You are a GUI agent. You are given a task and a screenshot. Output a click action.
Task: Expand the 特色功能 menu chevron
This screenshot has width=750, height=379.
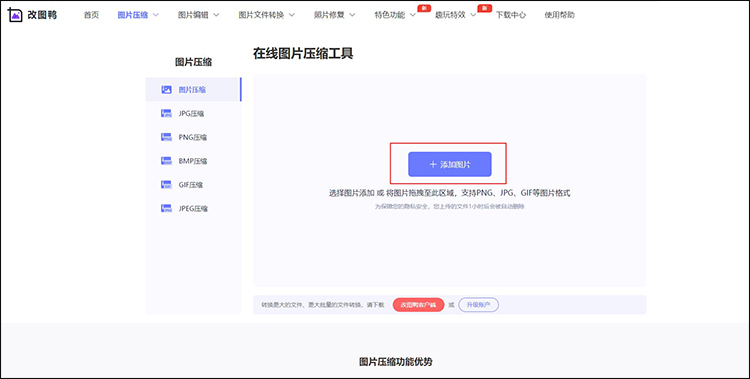click(412, 15)
